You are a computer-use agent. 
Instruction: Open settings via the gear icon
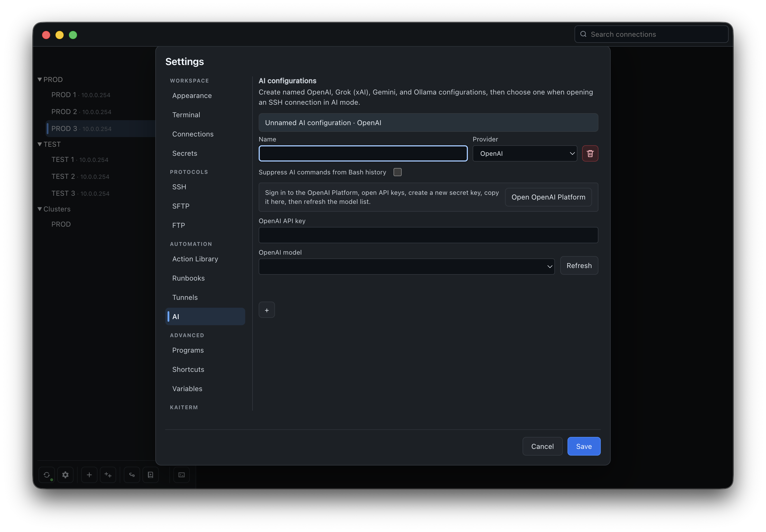tap(65, 475)
